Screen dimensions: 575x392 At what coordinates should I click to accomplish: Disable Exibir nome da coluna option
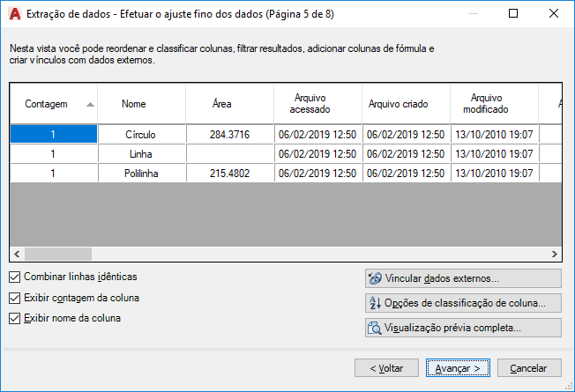tap(15, 318)
